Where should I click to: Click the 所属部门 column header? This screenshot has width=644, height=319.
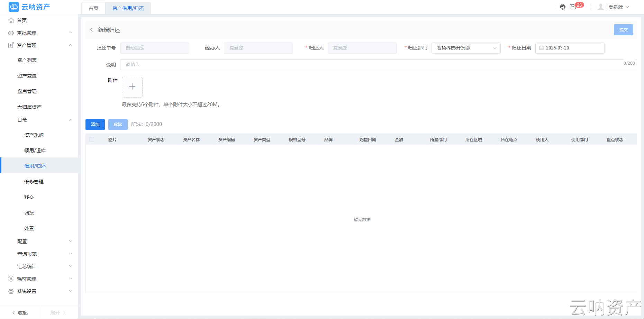click(x=438, y=140)
